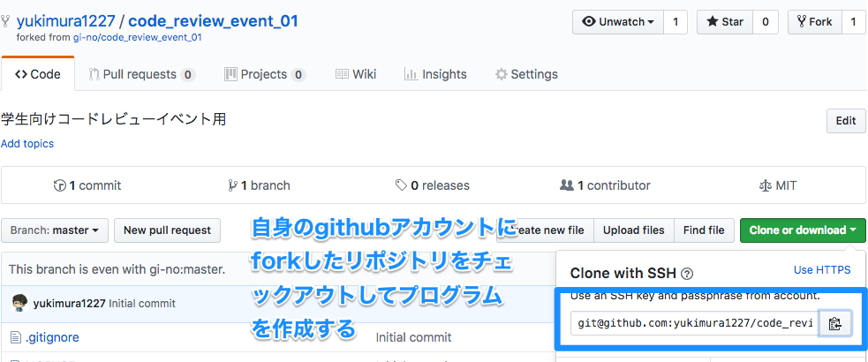Open the Initial commit message in yukimura1227 row
This screenshot has height=362, width=868.
(142, 304)
